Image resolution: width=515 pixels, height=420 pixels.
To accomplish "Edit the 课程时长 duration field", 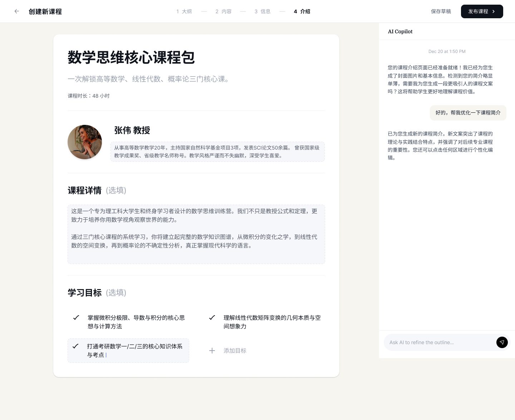I will tap(89, 96).
